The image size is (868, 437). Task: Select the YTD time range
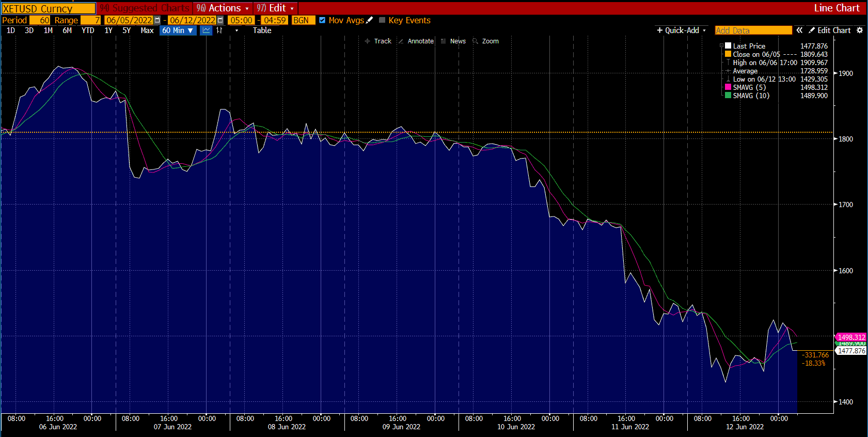tap(88, 30)
